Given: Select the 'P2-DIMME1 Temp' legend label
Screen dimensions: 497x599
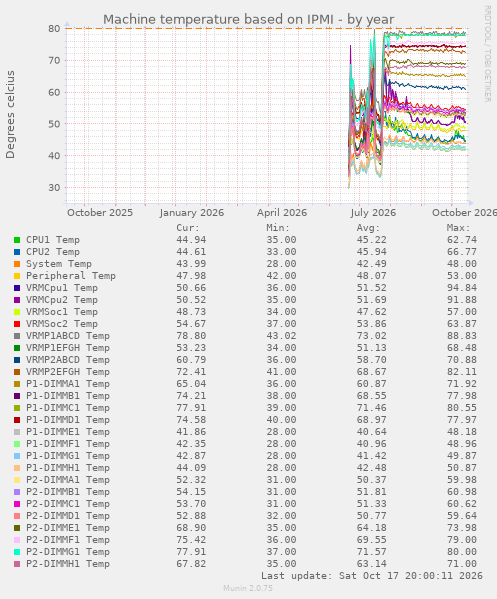Looking at the screenshot, I should point(68,528).
